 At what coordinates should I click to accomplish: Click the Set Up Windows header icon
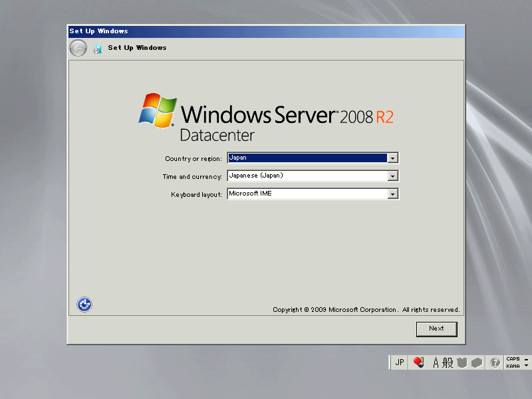[98, 49]
